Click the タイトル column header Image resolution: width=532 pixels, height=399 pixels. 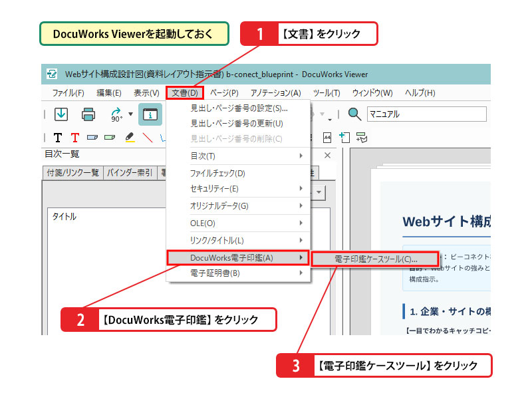[64, 217]
